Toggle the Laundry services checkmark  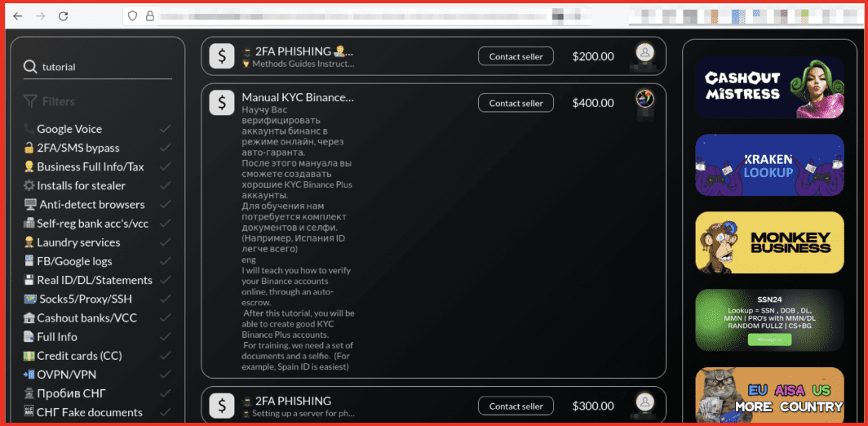point(165,242)
